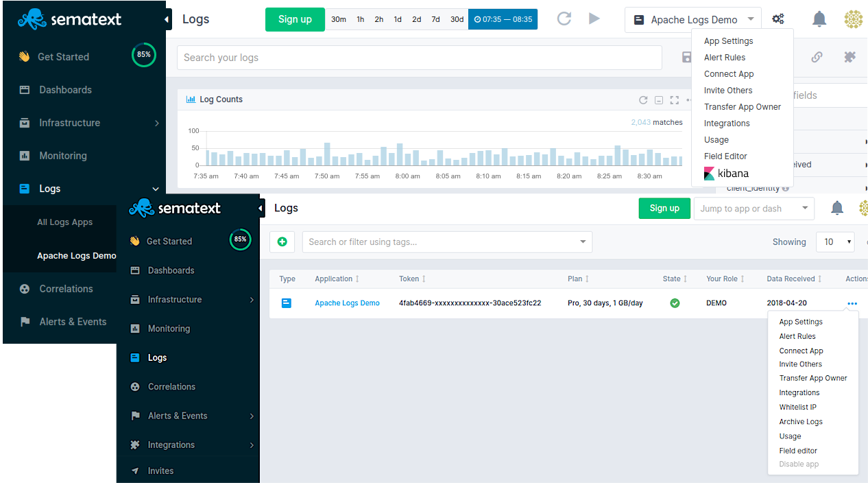
Task: Click the refresh icon next to the time range
Action: (564, 19)
